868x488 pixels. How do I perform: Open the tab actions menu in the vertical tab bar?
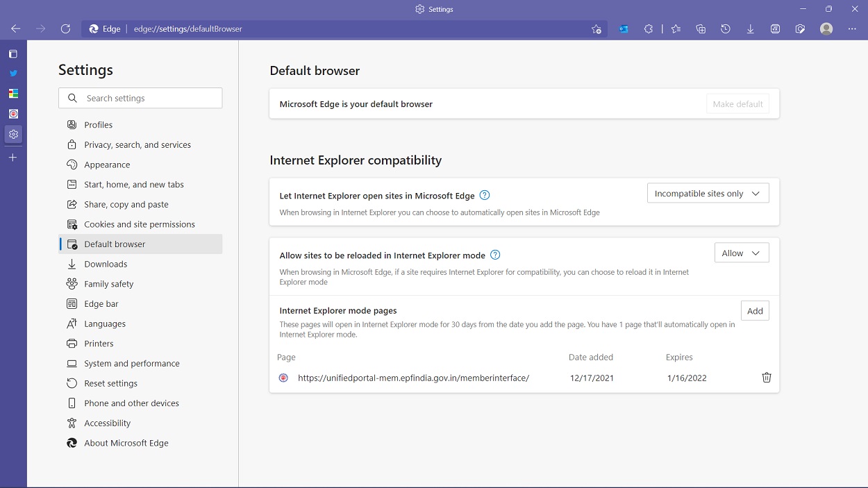[x=13, y=53]
